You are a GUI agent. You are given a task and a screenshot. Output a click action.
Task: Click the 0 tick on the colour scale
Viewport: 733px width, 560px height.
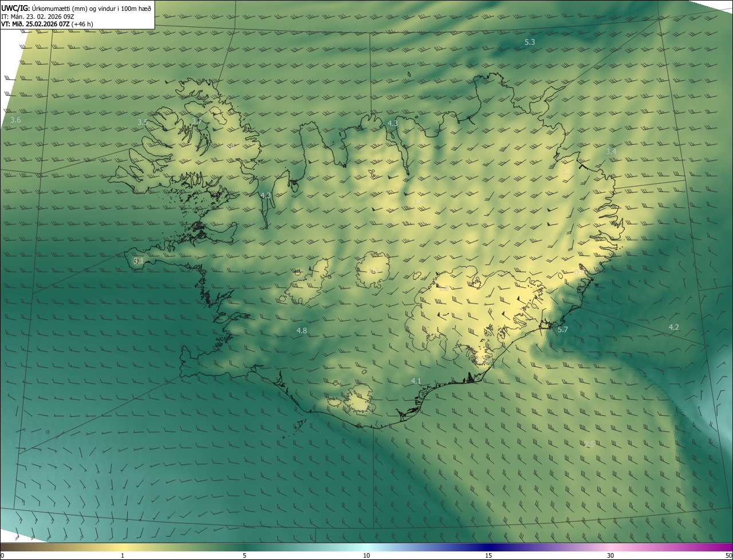[x=2, y=555]
